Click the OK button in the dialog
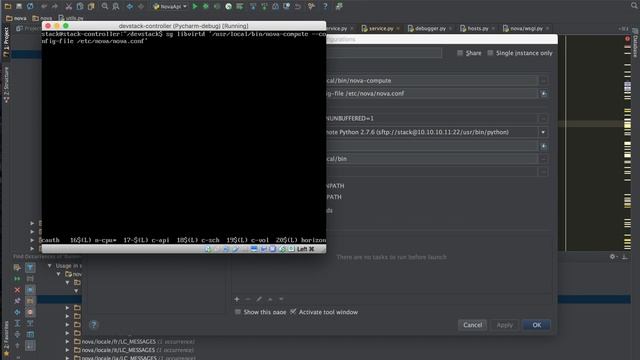The width and height of the screenshot is (640, 360). 536,325
